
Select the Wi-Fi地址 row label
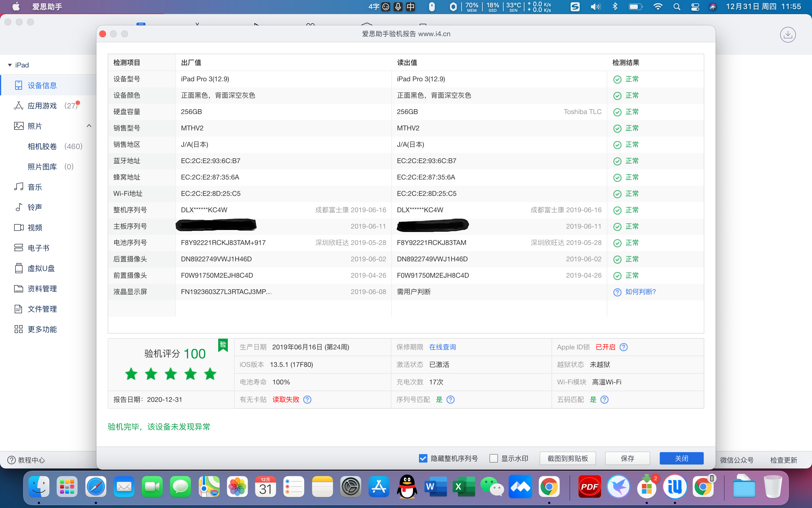tap(128, 194)
